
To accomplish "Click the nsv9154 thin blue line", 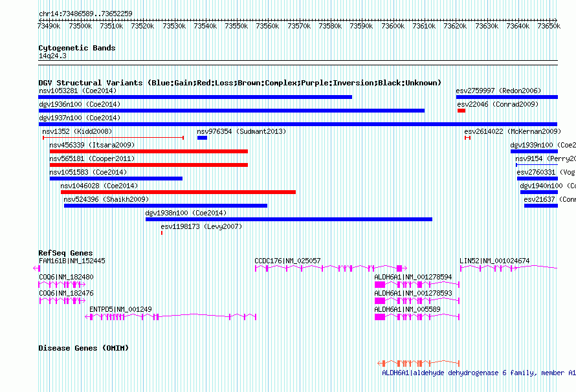I will tap(537, 165).
